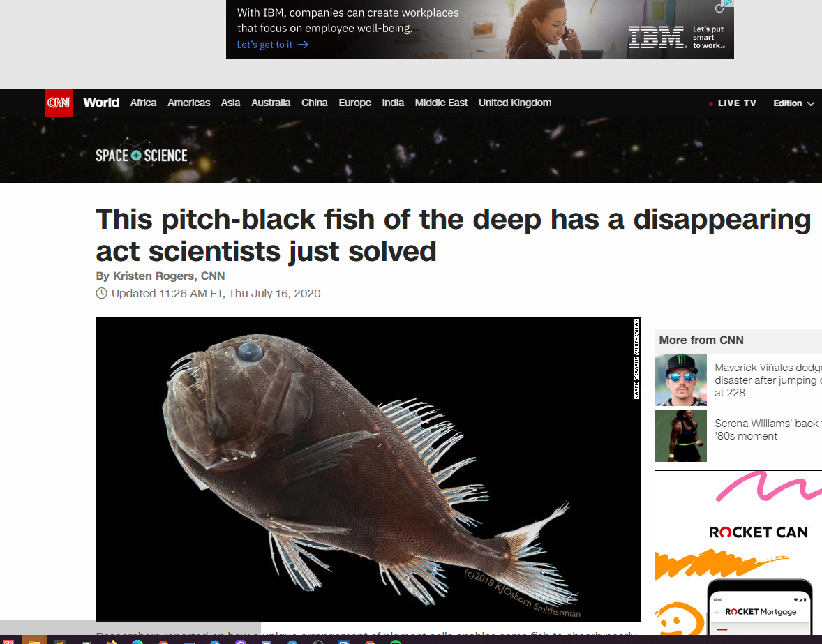822x644 pixels.
Task: Open United Kingdom news
Action: tap(515, 103)
